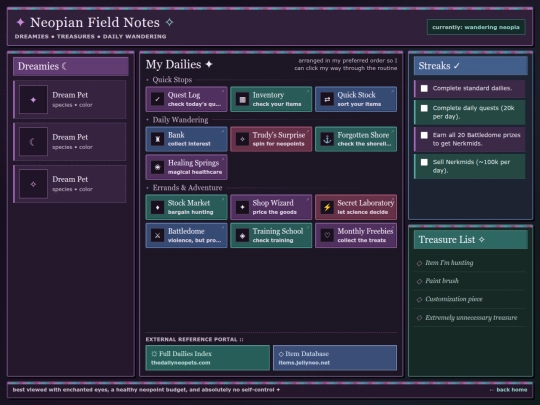Screen dimensions: 540x405
Task: Open the Full Dailies Index link
Action: [208, 358]
